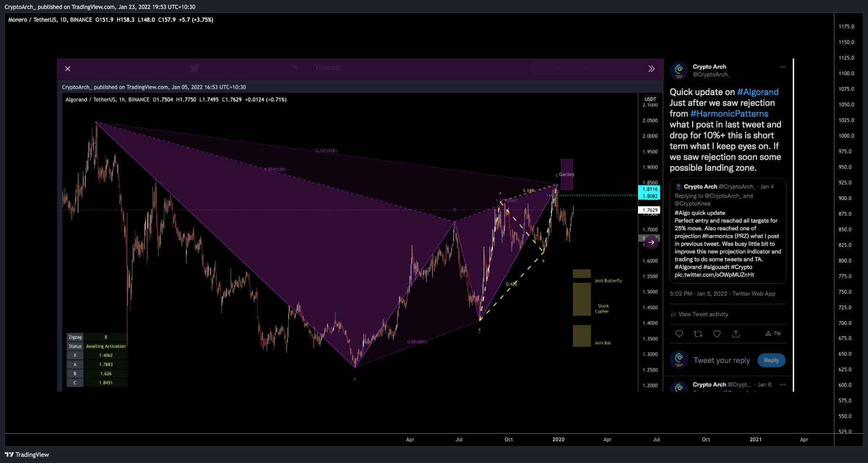Image resolution: width=868 pixels, height=463 pixels.
Task: Click the retweet icon
Action: [698, 334]
